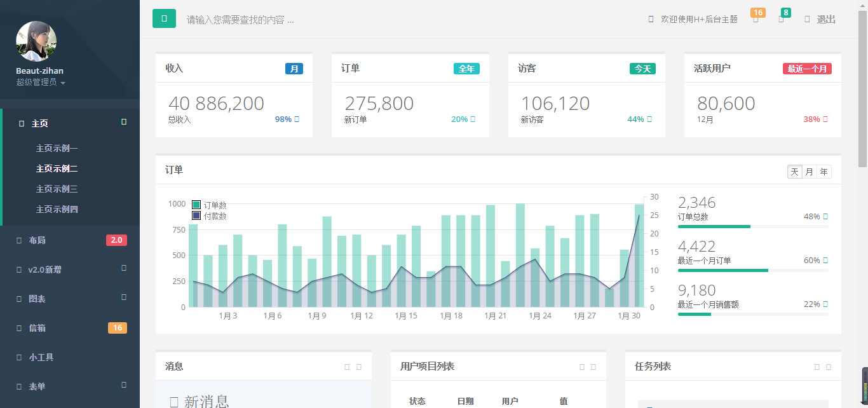Expand the v2.0新增 menu arrow
868x408 pixels.
[124, 268]
